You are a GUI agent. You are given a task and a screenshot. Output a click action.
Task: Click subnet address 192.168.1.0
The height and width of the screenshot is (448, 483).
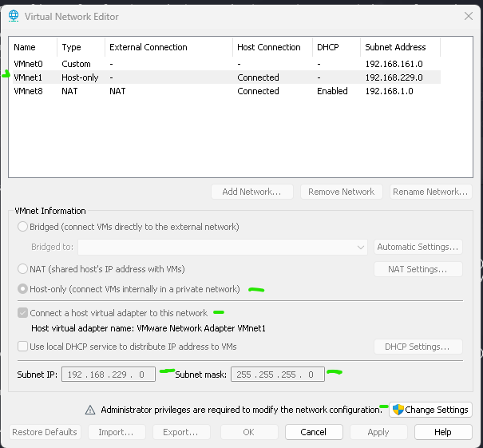pos(389,91)
